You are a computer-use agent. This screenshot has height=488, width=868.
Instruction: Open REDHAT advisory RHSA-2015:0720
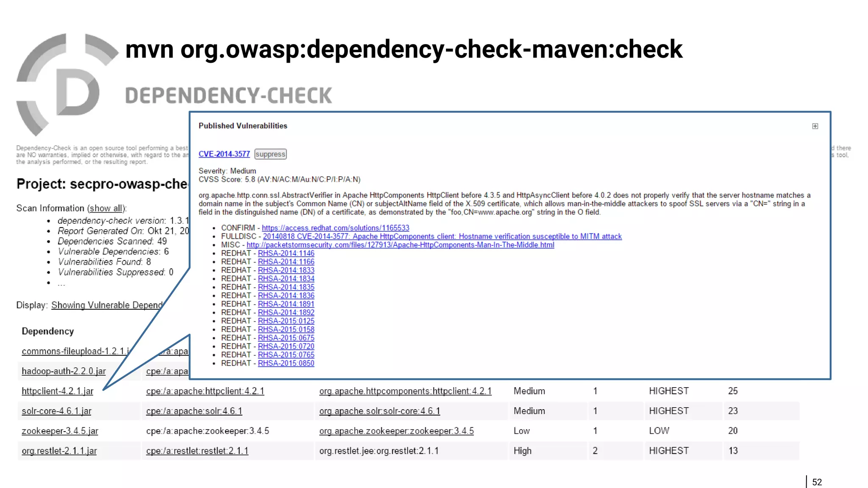click(286, 347)
